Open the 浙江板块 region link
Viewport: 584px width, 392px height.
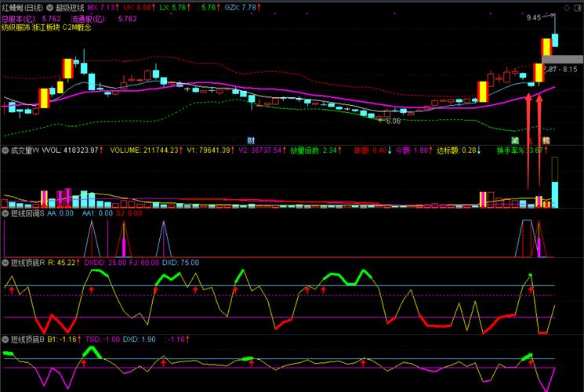pos(47,27)
